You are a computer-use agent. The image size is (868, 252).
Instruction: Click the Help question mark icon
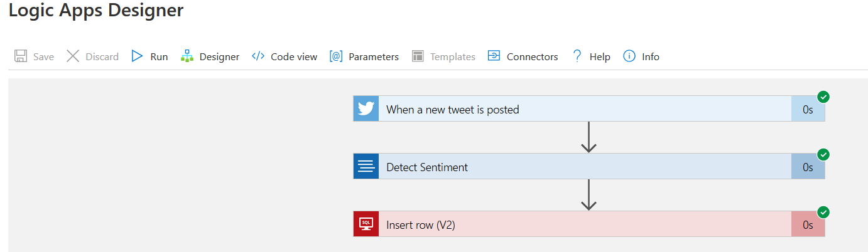[x=577, y=56]
